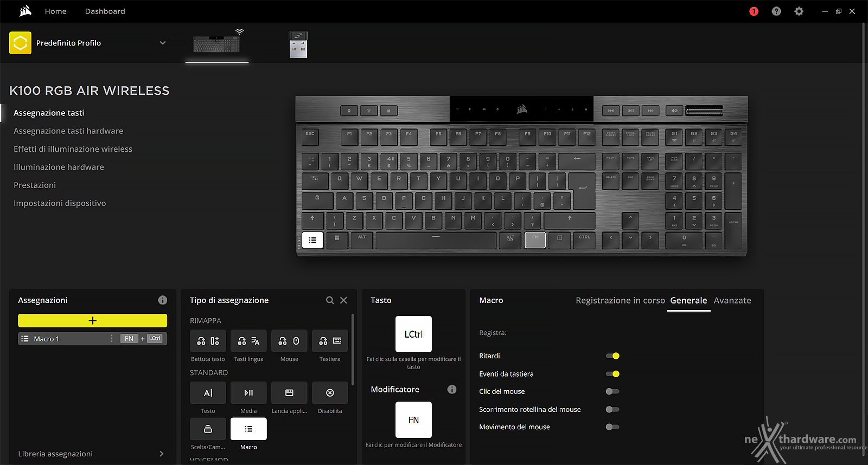Click the FN modifier box to change it
The height and width of the screenshot is (465, 868).
click(x=413, y=420)
